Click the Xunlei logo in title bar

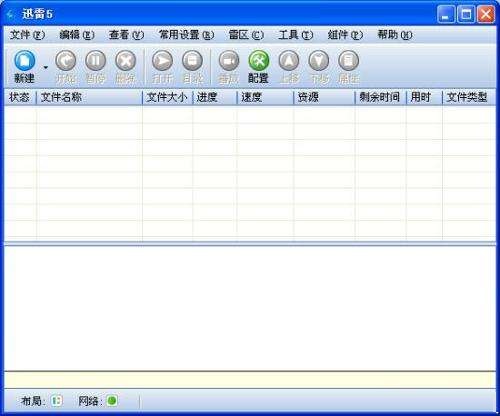[11, 14]
